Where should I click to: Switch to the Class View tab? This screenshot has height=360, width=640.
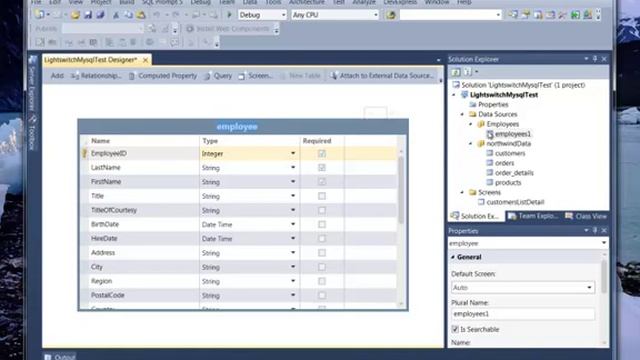point(586,216)
